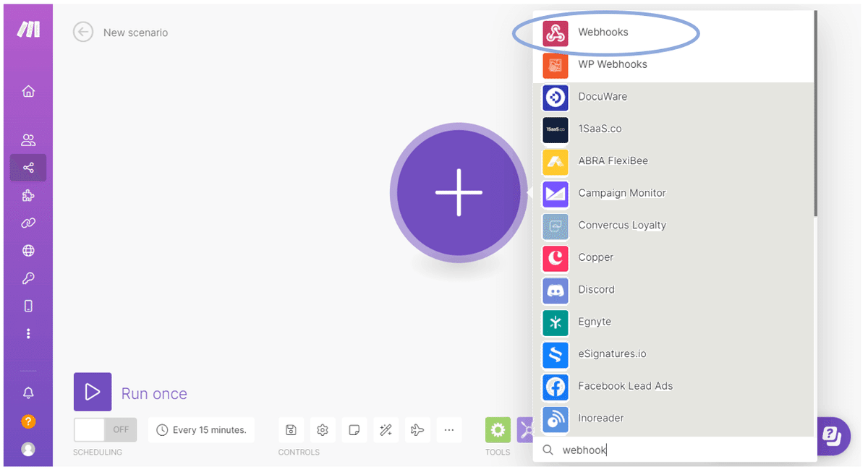Select the Copper app
This screenshot has width=868, height=472.
coord(673,257)
